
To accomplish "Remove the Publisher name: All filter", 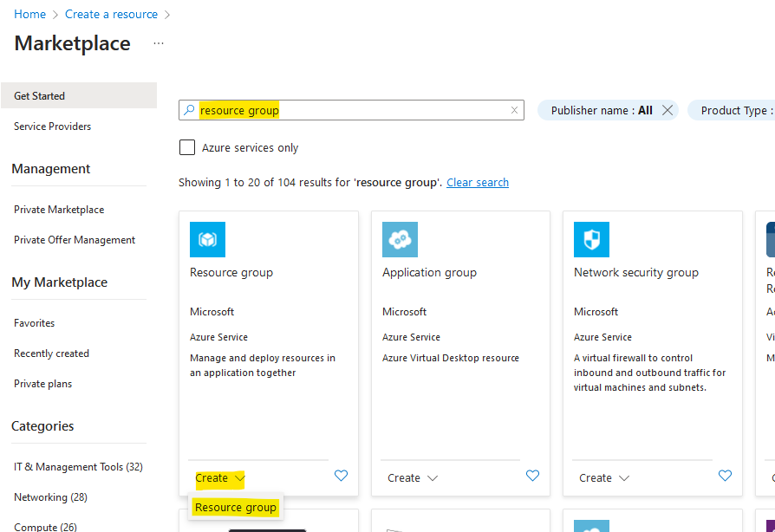I will (x=668, y=110).
